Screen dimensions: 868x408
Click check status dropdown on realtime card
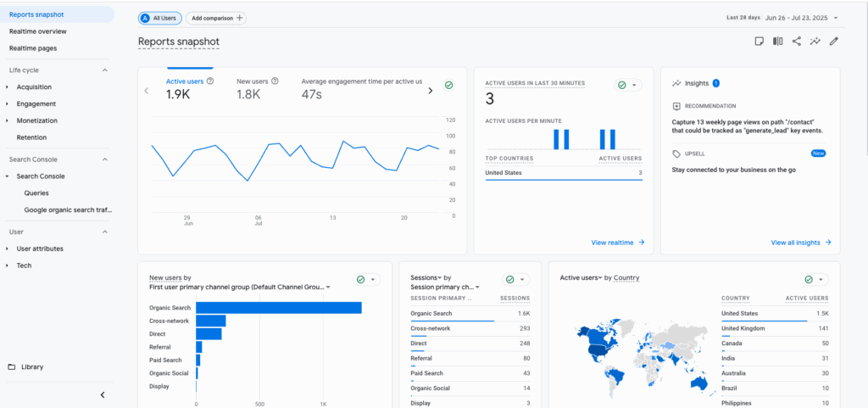[627, 85]
